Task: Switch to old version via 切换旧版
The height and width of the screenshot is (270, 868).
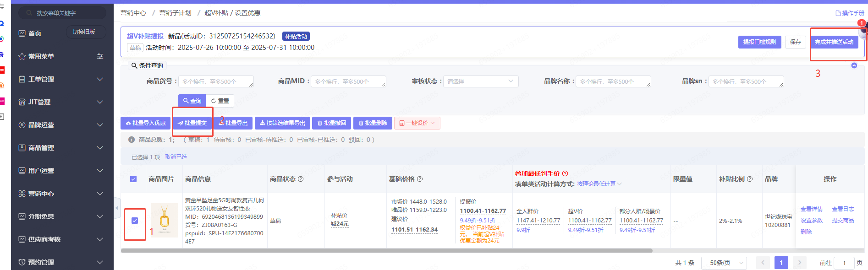Action: point(84,32)
